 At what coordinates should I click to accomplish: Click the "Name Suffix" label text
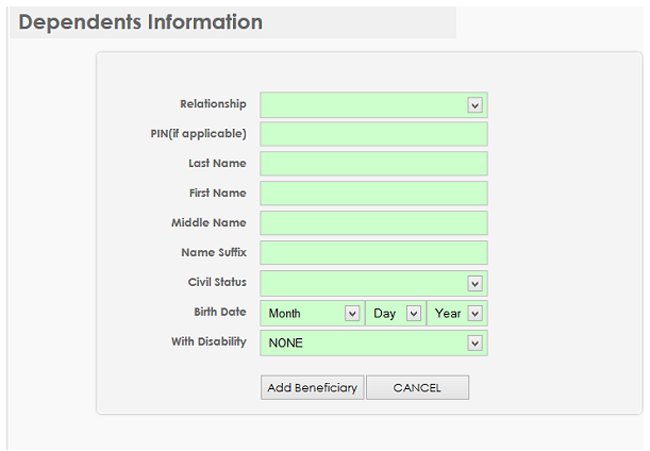coord(213,252)
